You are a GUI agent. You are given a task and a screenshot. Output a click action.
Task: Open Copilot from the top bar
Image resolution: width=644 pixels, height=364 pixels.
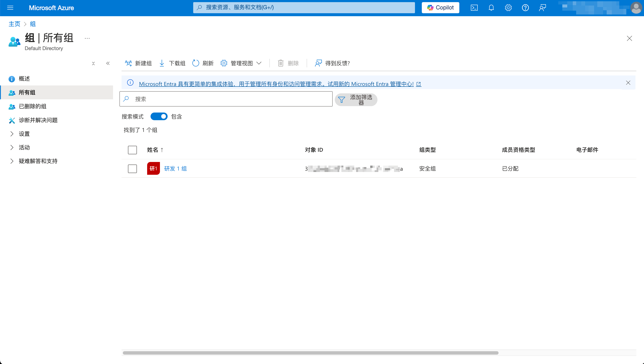(440, 7)
